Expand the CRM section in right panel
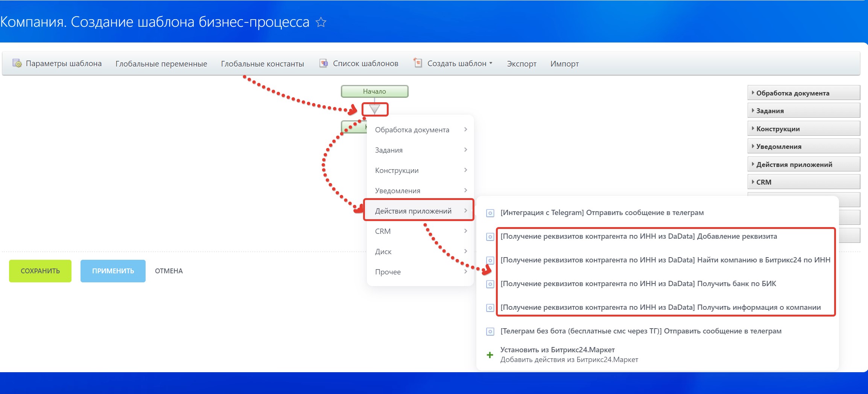This screenshot has width=868, height=394. click(x=803, y=182)
